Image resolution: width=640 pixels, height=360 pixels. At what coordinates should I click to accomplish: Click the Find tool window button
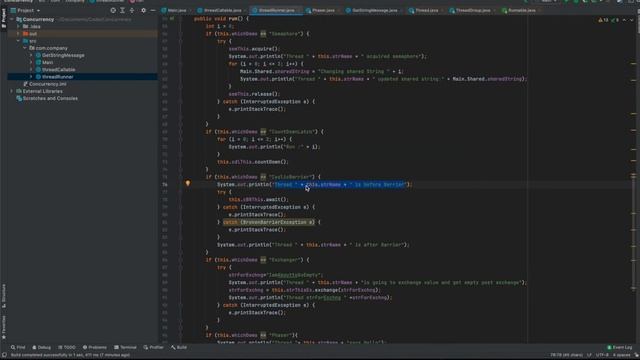pos(18,347)
